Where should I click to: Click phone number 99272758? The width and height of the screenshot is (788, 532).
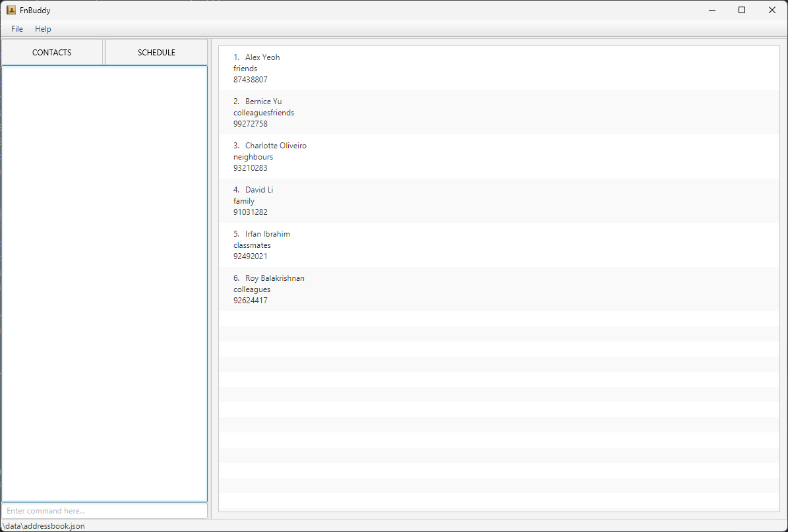(251, 123)
